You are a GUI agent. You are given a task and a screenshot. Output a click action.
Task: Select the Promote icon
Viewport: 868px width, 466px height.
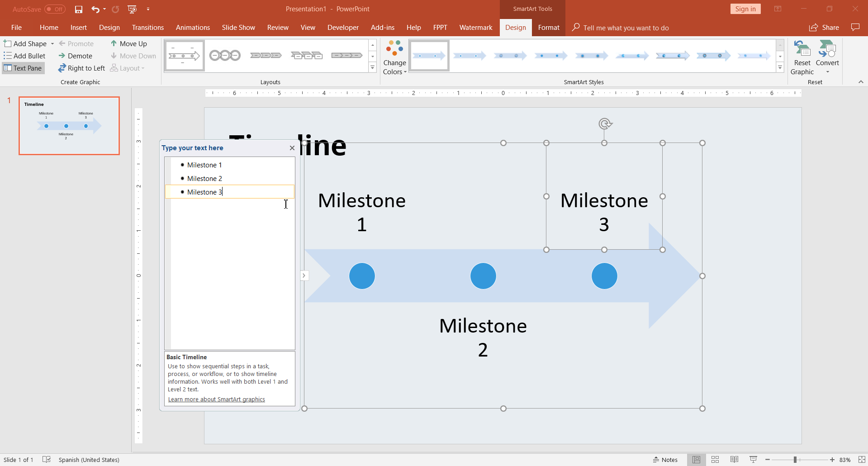click(76, 43)
